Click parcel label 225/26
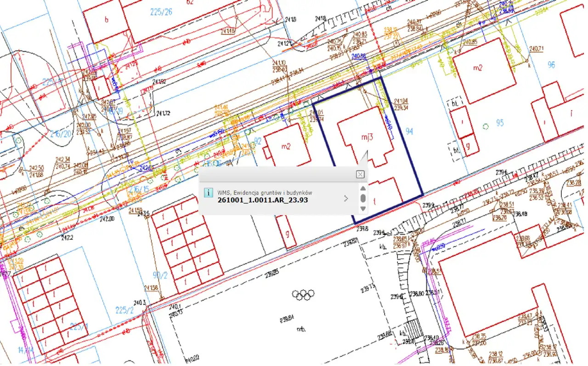Screen dimensions: 588x366 tap(161, 11)
